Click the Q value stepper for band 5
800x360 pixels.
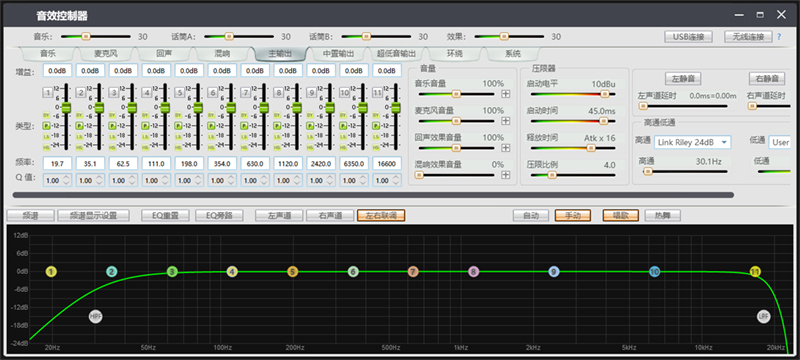tap(198, 181)
